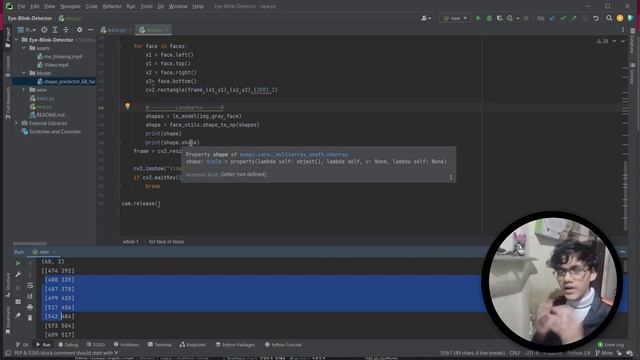Click the Profile run icon in toolbar
Screen dimensions: 640x360
pyautogui.click(x=510, y=18)
